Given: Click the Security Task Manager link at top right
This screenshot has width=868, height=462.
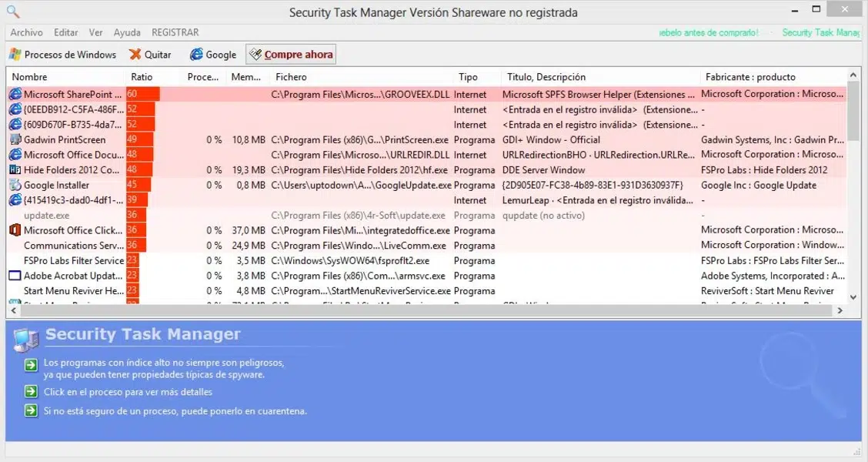Looking at the screenshot, I should pyautogui.click(x=820, y=32).
